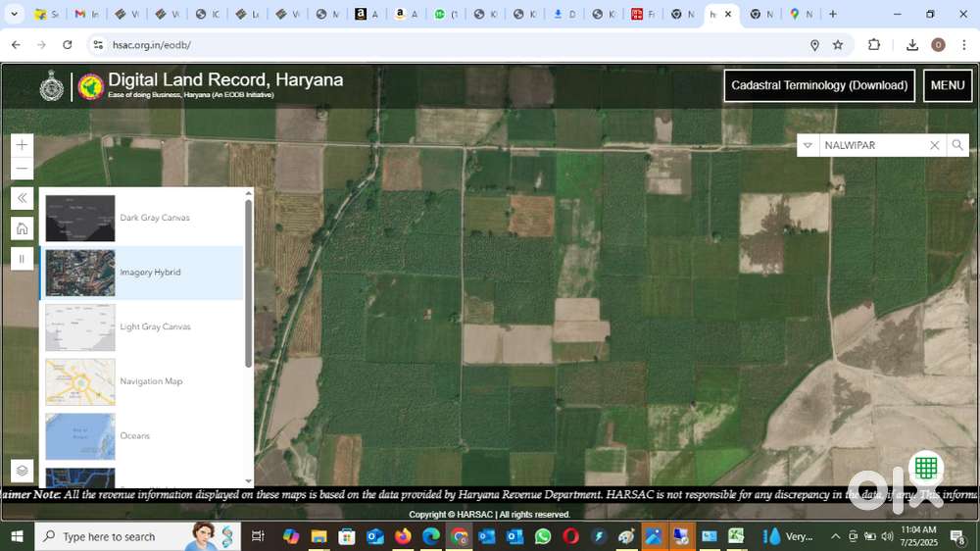Image resolution: width=980 pixels, height=551 pixels.
Task: Close the active hsac tab
Action: coord(728,14)
